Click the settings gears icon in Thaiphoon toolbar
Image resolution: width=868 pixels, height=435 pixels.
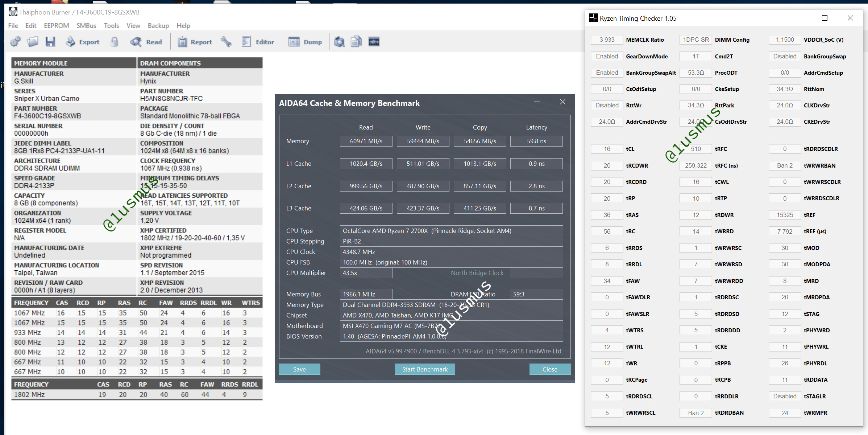pos(15,42)
